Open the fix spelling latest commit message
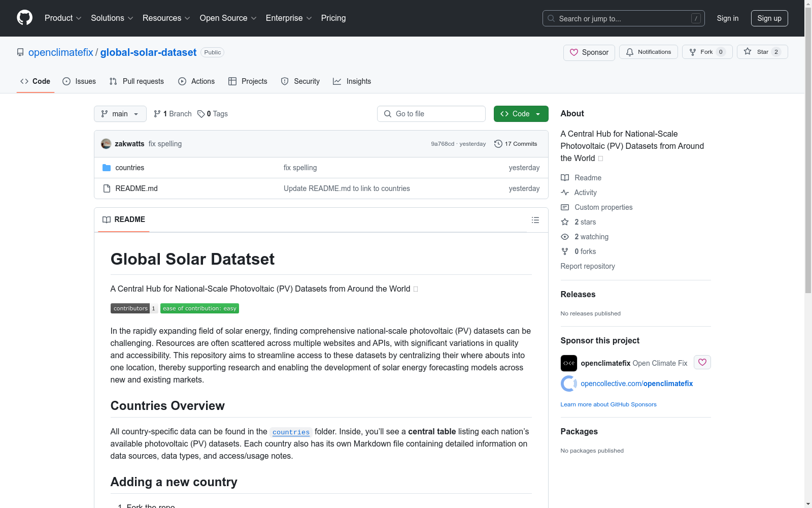Screen dimensions: 812x508 [165, 144]
